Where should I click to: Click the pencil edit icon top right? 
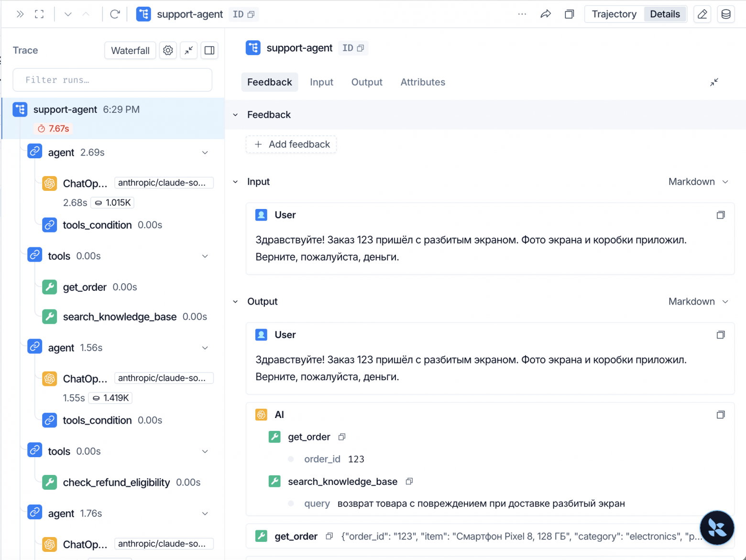(x=702, y=14)
